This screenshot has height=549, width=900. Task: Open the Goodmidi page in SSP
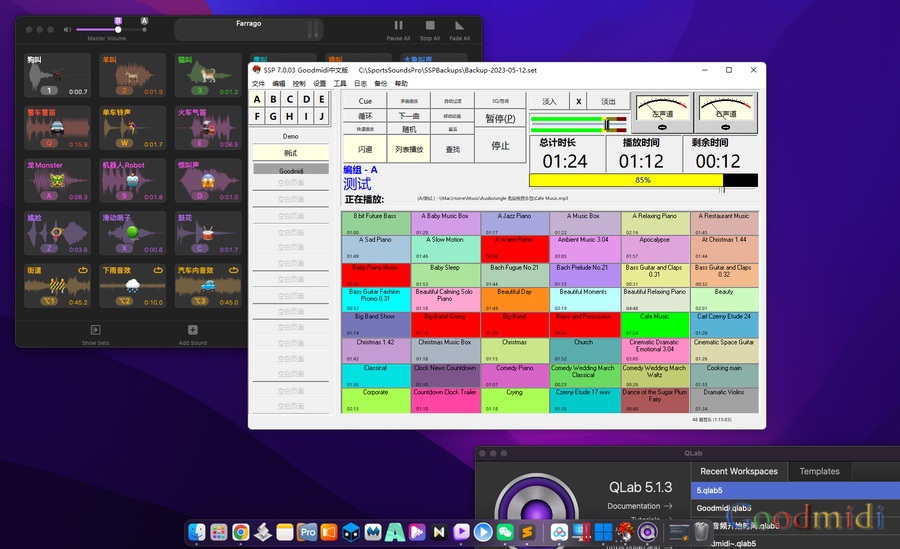tap(291, 170)
